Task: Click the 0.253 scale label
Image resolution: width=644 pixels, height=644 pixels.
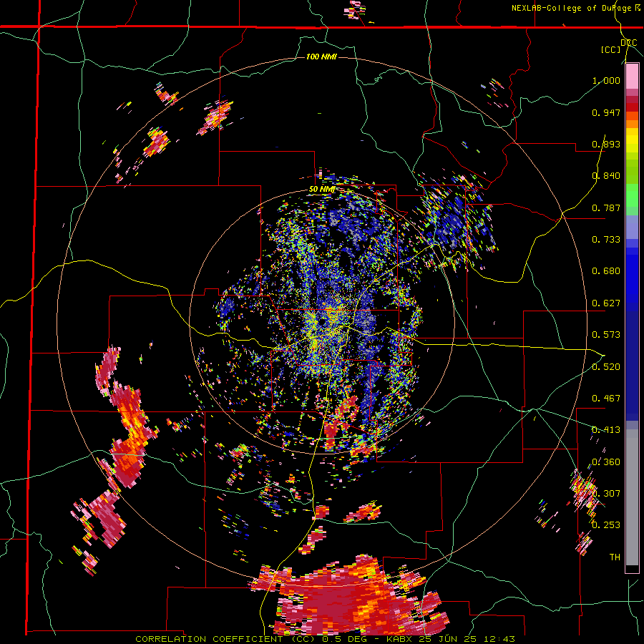Action: tap(606, 525)
